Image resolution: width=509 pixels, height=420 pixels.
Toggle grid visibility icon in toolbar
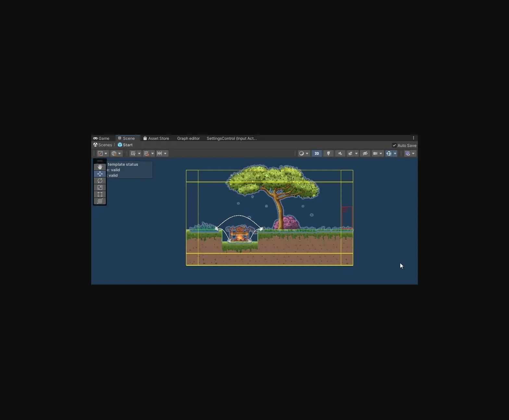coord(133,153)
